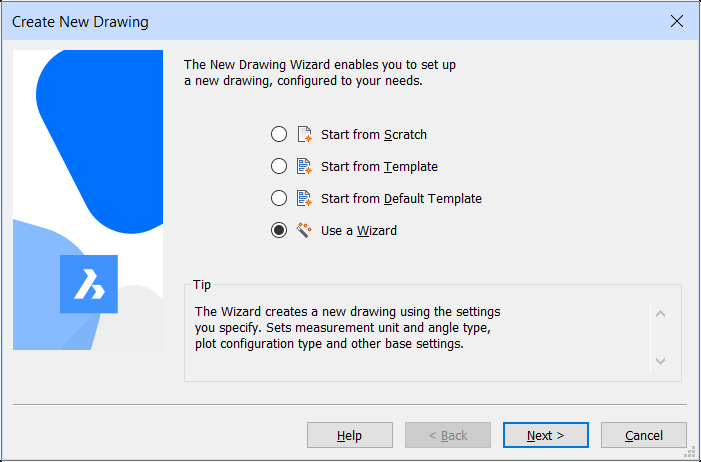Click the BricsCAD logo square
The image size is (701, 462).
89,284
